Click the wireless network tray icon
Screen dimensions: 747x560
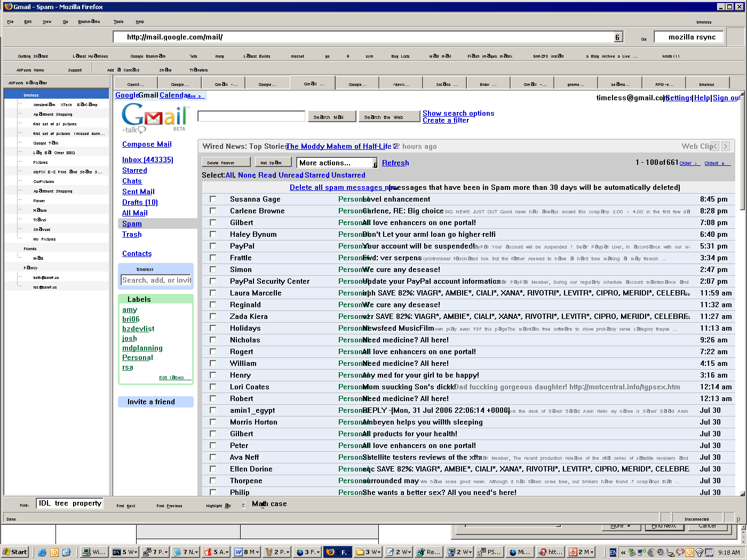coord(699,552)
